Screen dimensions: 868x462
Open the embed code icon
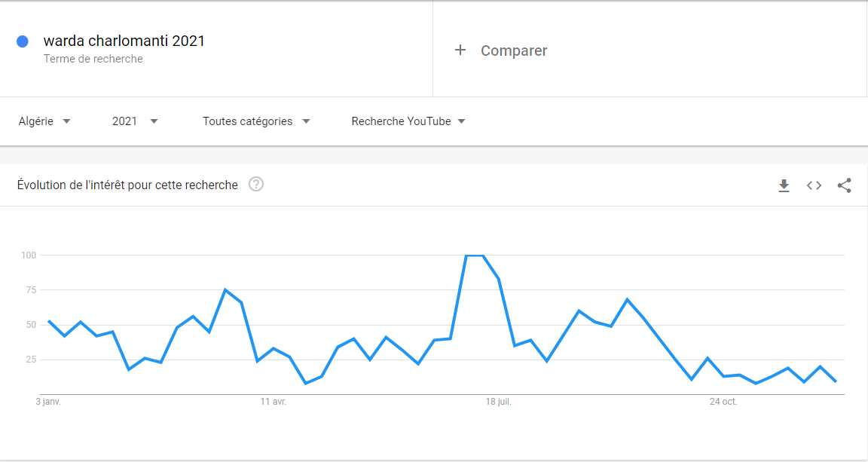[x=814, y=185]
